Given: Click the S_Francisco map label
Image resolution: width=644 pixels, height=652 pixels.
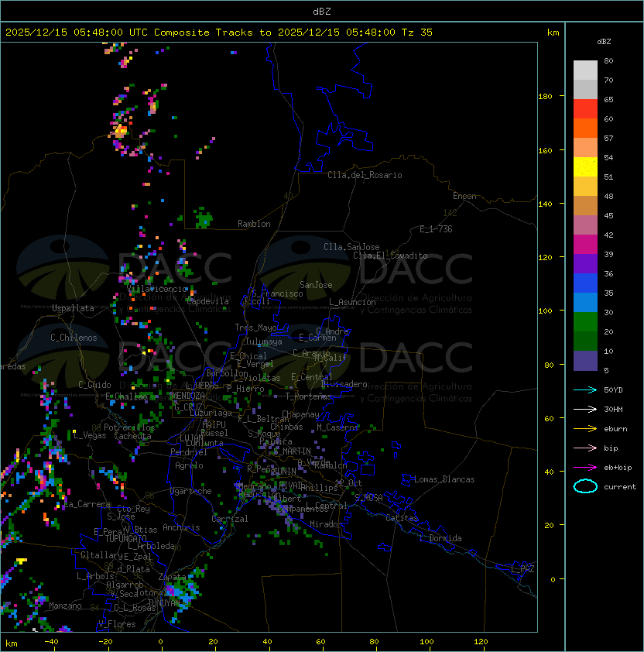Looking at the screenshot, I should click(277, 294).
